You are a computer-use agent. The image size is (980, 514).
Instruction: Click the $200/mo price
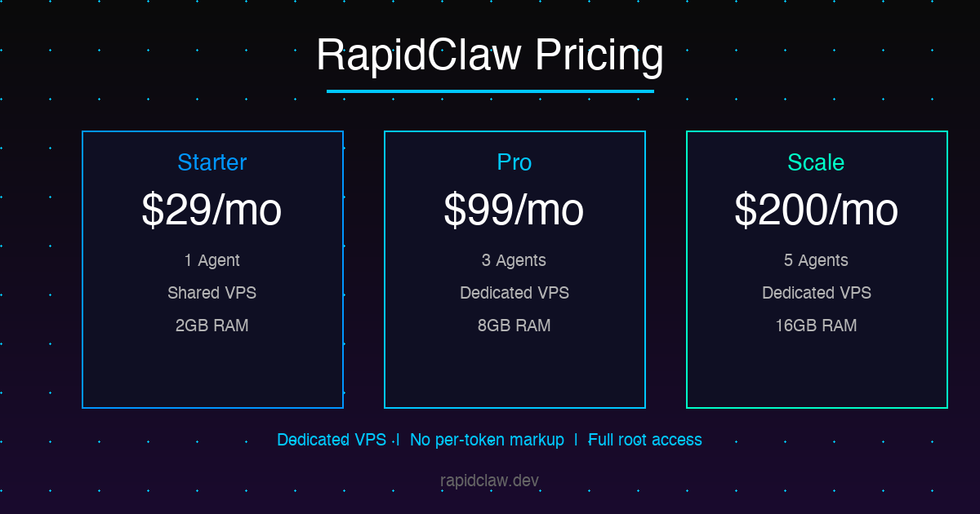pyautogui.click(x=817, y=210)
